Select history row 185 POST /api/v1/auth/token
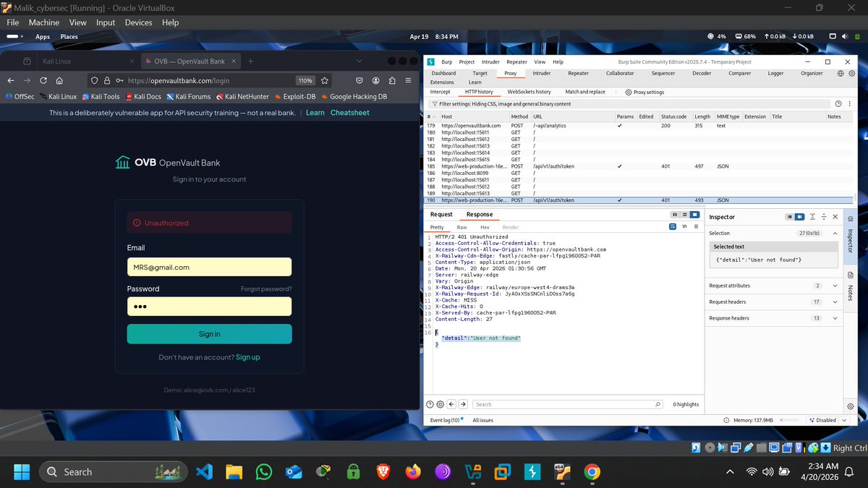This screenshot has height=488, width=868. (638, 166)
